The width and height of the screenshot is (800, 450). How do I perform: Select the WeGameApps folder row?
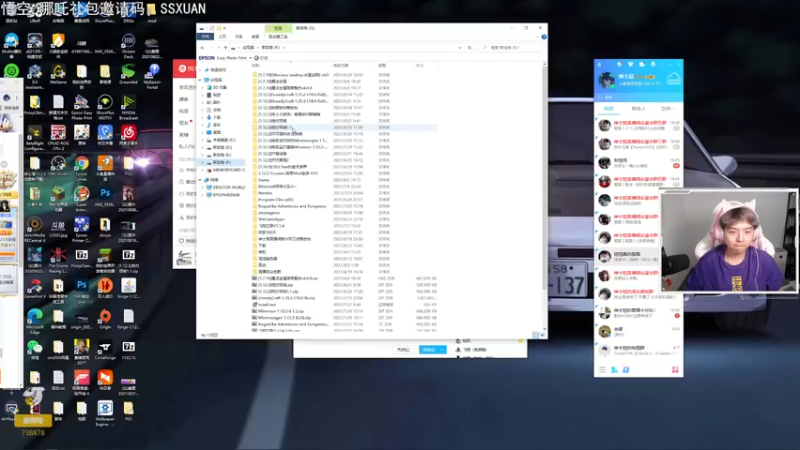tap(345, 219)
